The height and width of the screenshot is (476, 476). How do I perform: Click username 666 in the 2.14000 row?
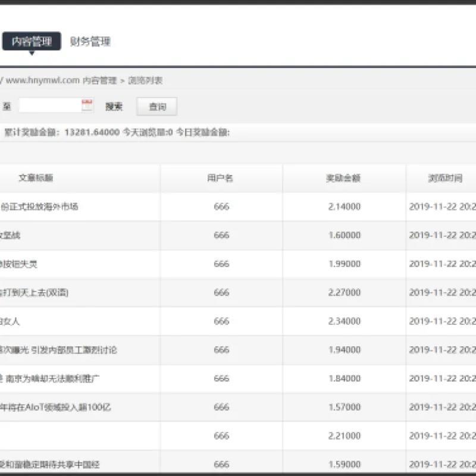coord(221,206)
